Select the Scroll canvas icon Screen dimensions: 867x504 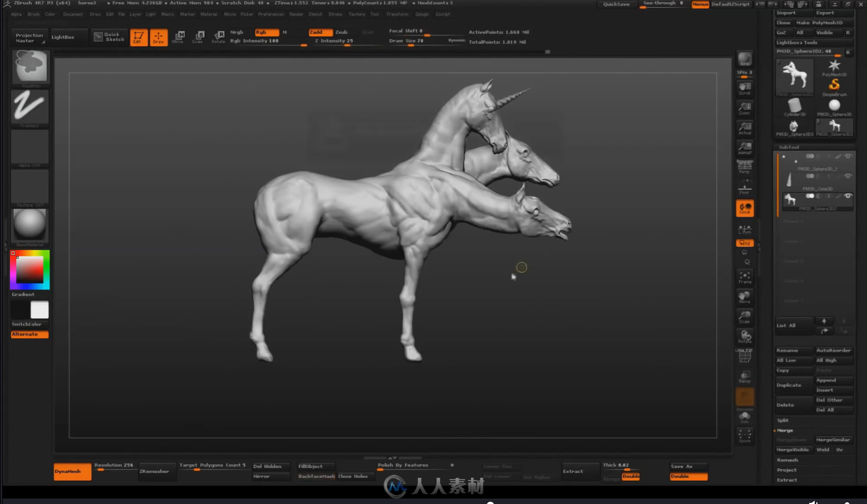point(744,88)
